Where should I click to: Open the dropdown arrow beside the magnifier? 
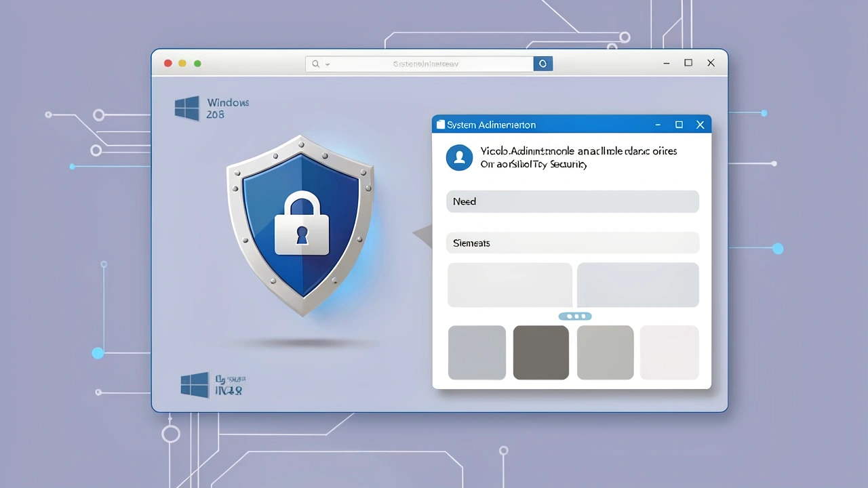[x=328, y=64]
